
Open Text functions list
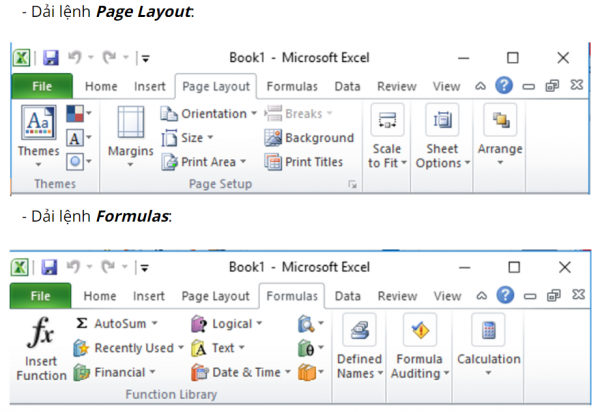[218, 348]
